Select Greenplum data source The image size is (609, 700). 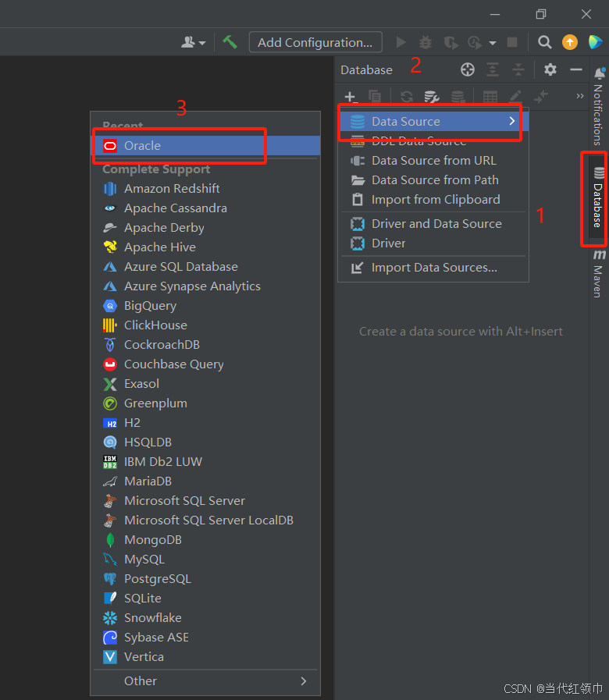point(207,403)
